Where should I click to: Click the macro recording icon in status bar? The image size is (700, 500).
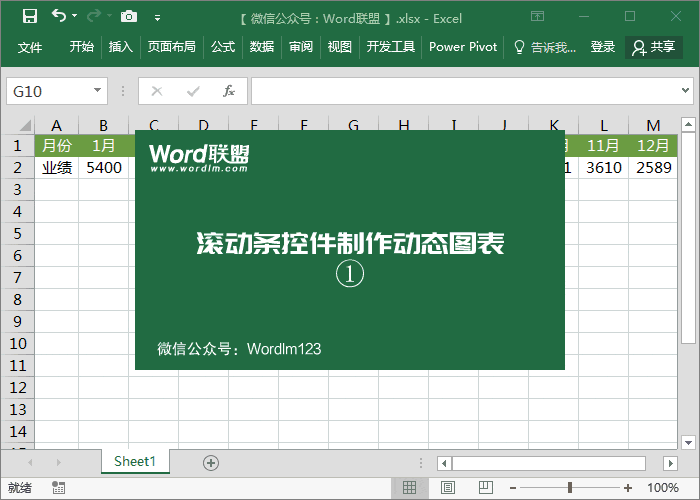tap(58, 488)
